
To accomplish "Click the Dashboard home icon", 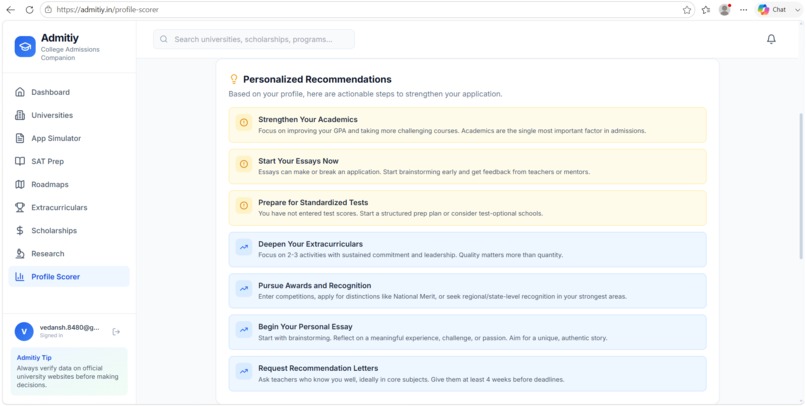I will 20,93.
